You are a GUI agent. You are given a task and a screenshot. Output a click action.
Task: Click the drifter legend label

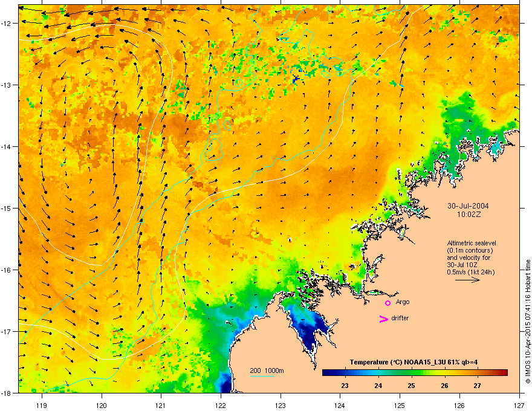(x=400, y=318)
